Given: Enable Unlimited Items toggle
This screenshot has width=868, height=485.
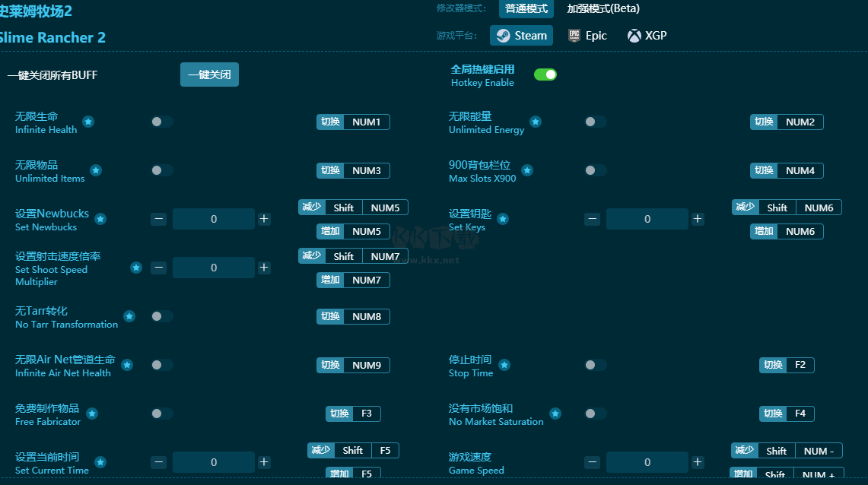Looking at the screenshot, I should point(161,170).
